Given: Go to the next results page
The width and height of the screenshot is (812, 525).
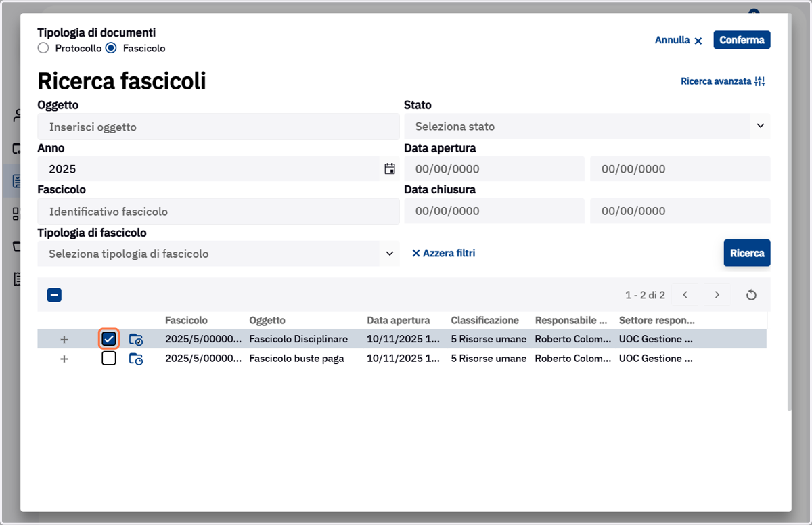Looking at the screenshot, I should [717, 295].
